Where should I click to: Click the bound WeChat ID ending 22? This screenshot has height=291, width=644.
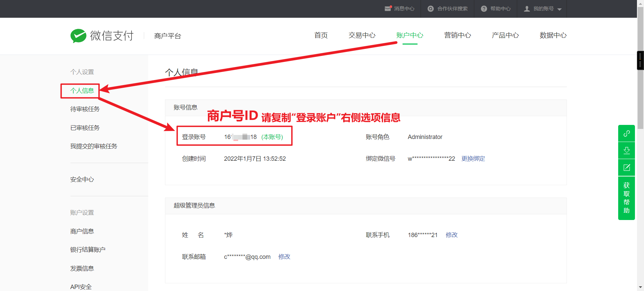(431, 159)
